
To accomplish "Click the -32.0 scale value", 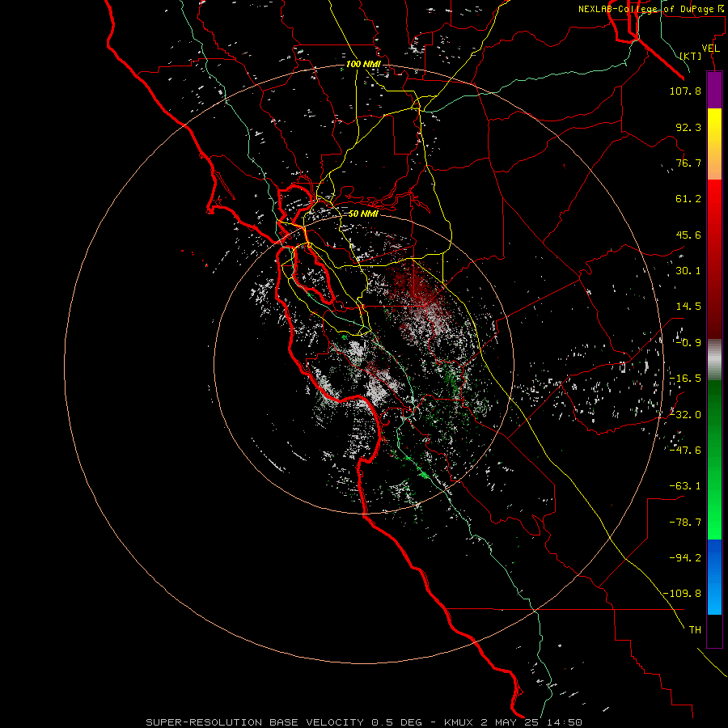I will point(685,415).
